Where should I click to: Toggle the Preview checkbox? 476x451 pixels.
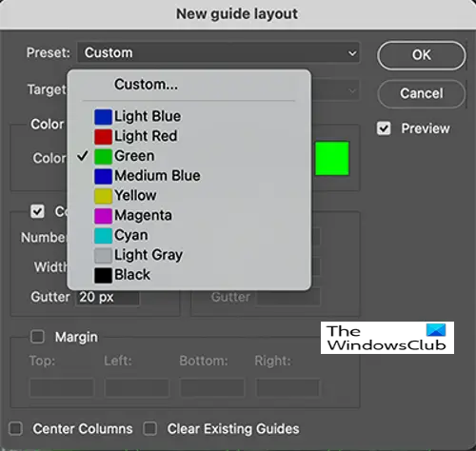tap(384, 128)
